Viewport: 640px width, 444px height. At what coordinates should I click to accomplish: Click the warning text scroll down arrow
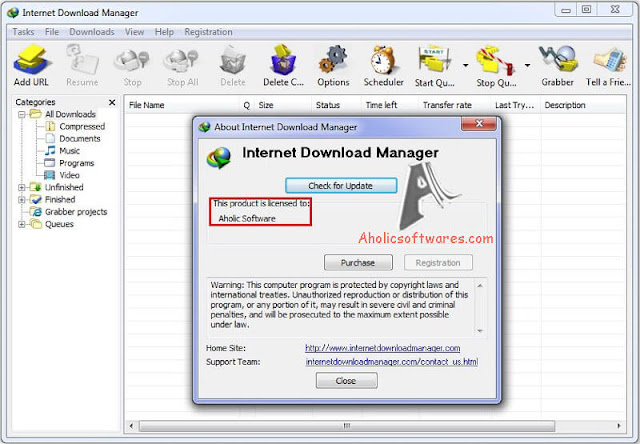click(480, 331)
